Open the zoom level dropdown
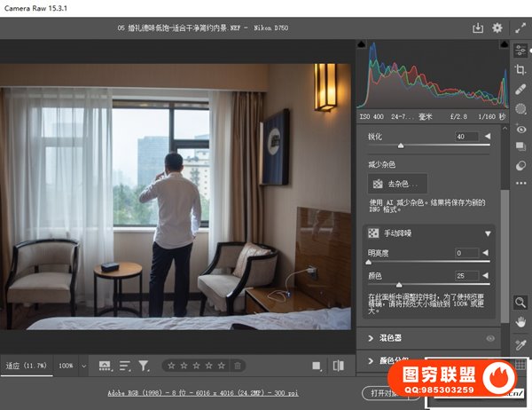The height and width of the screenshot is (410, 532). pos(83,366)
